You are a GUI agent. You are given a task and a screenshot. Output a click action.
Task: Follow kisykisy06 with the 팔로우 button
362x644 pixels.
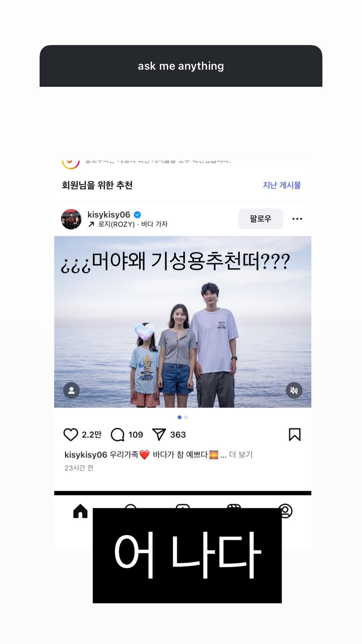(x=260, y=219)
